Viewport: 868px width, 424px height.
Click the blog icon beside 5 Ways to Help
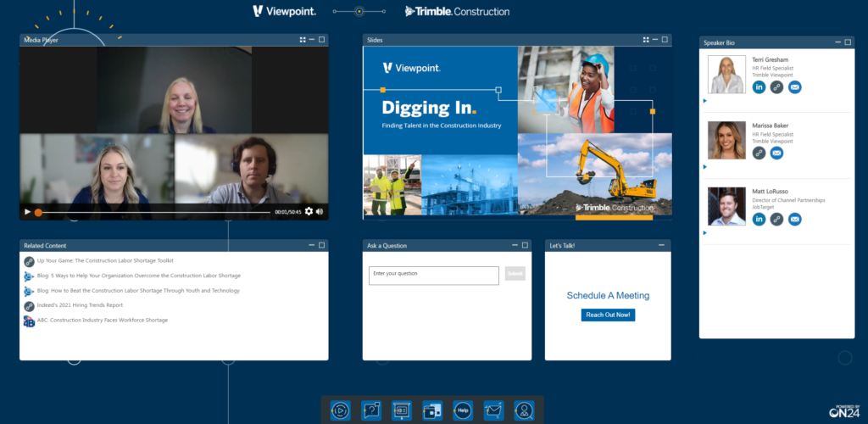(x=30, y=276)
